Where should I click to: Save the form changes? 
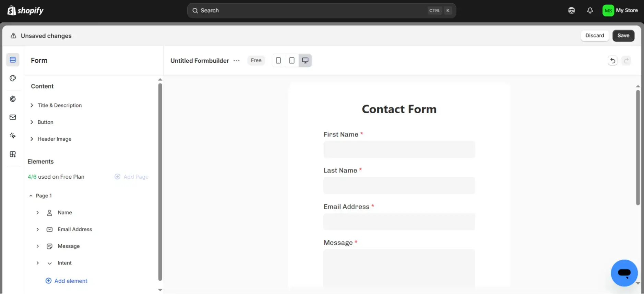623,36
